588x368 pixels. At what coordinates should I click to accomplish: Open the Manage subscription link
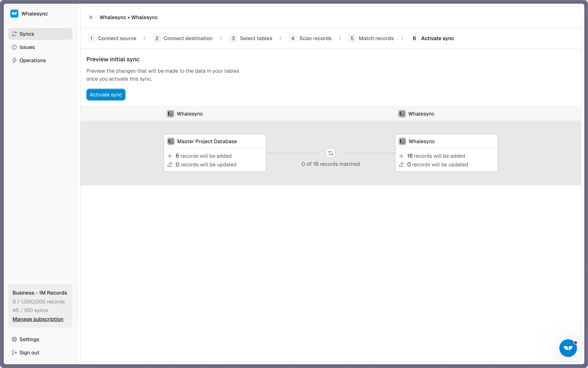pyautogui.click(x=38, y=319)
